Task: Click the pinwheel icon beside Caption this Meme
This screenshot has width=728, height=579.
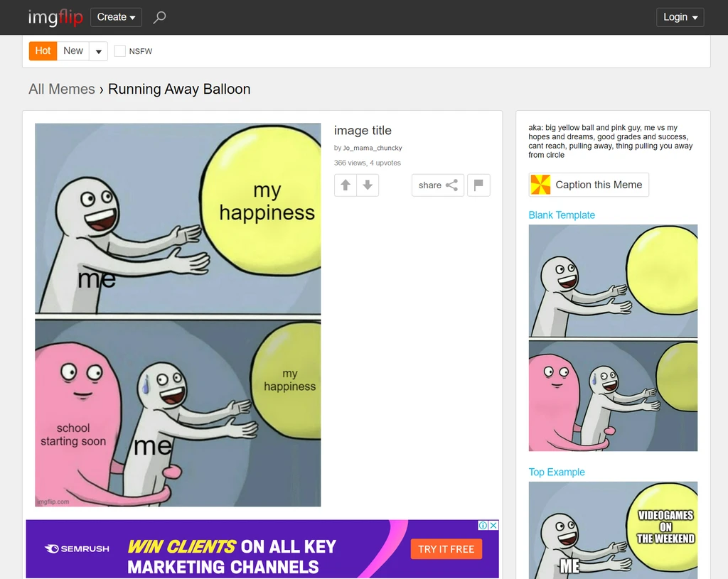Action: click(x=540, y=185)
